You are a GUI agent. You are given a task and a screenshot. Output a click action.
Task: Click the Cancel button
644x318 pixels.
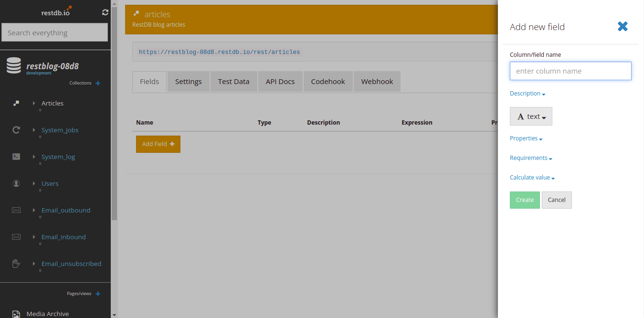pyautogui.click(x=557, y=200)
